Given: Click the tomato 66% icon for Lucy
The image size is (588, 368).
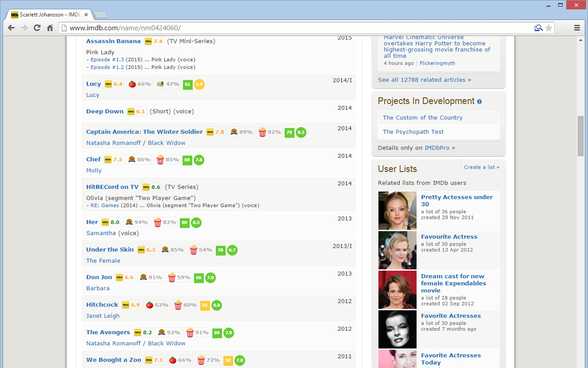Looking at the screenshot, I should click(x=139, y=84).
